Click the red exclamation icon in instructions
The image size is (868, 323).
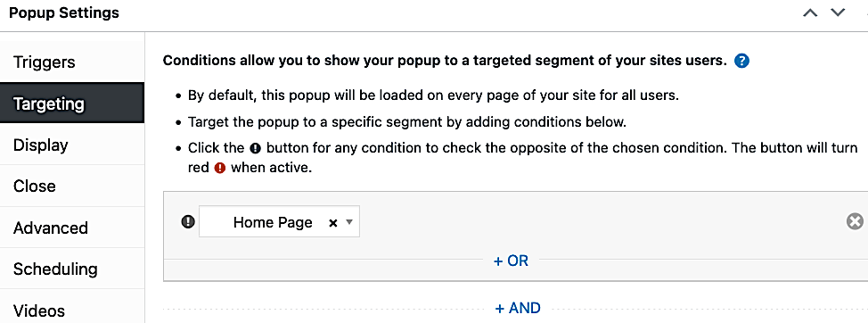[220, 168]
